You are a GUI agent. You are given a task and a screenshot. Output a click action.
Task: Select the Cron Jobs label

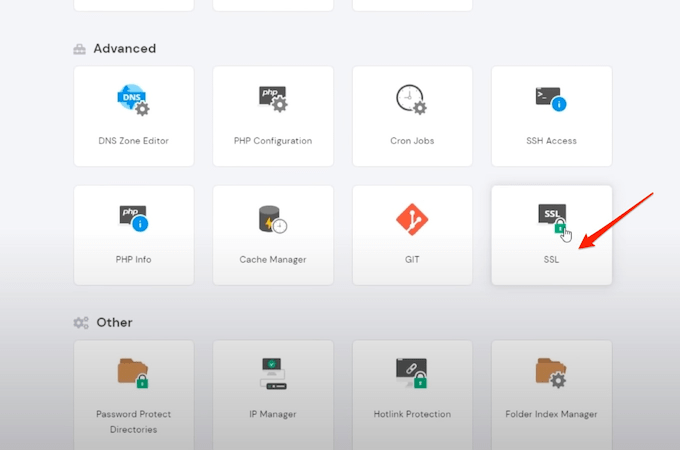[x=412, y=141]
